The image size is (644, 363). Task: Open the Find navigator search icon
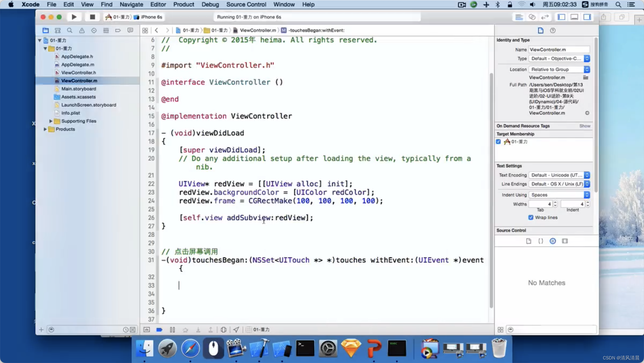69,30
